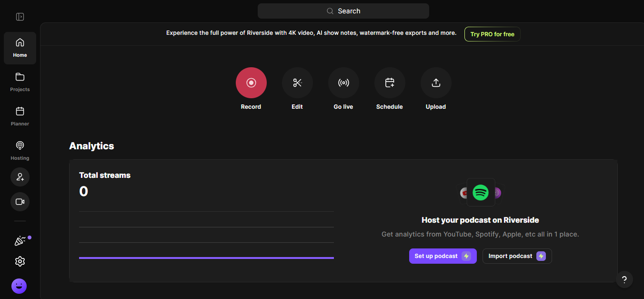Image resolution: width=644 pixels, height=299 pixels.
Task: Click the Total streams label
Action: (105, 175)
